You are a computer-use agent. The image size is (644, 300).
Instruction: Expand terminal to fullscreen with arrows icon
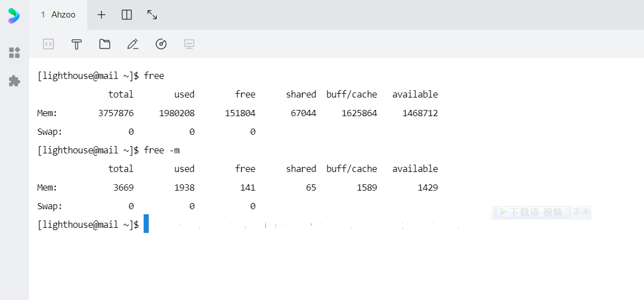click(x=152, y=15)
